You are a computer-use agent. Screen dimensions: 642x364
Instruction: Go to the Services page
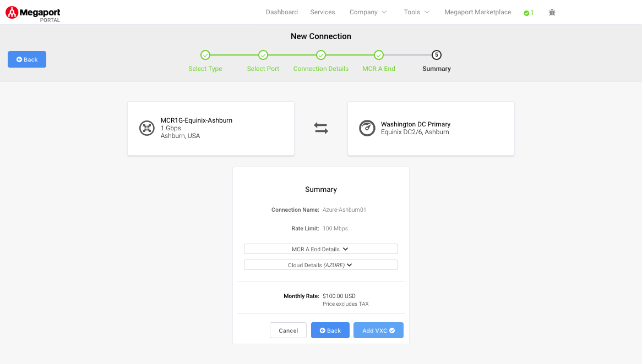323,12
